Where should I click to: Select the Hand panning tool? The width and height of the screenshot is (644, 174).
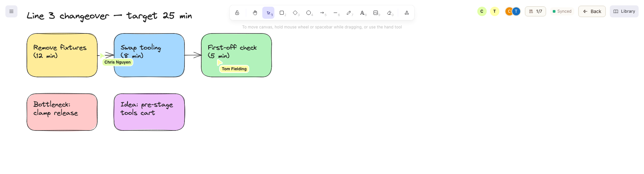255,13
